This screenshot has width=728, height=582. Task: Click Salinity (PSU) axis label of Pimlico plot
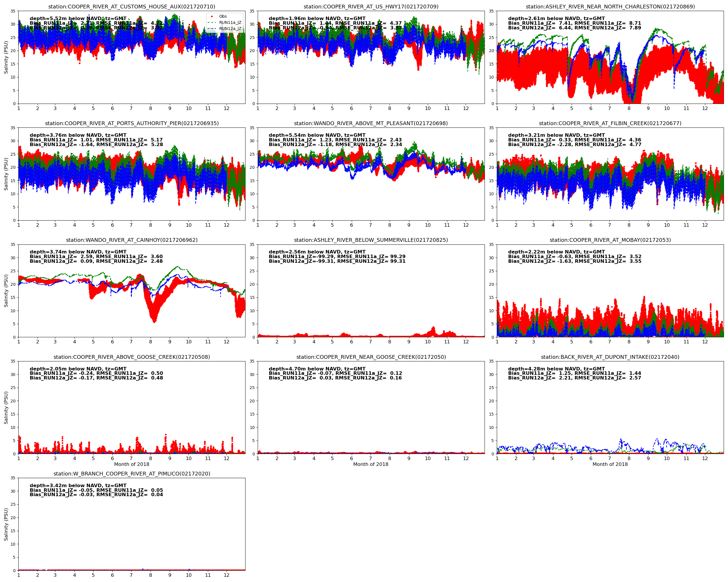(6, 524)
